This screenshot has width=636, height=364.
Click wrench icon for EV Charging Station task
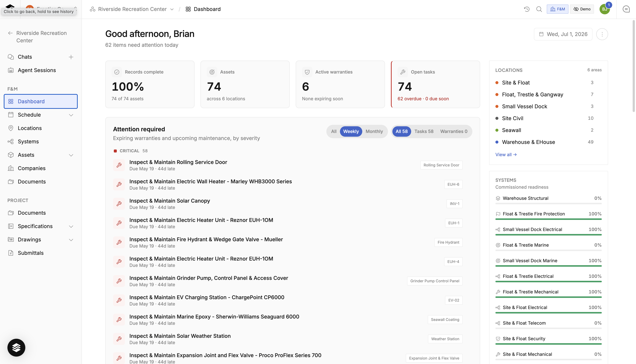pos(119,300)
